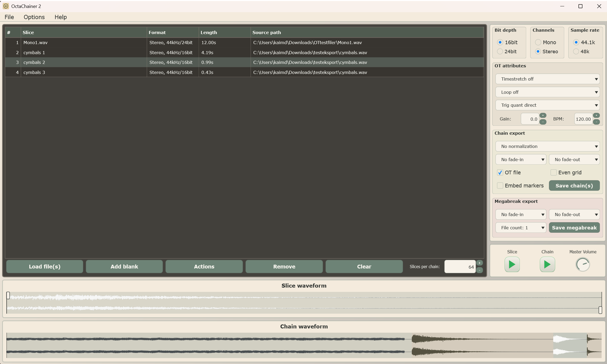Image resolution: width=607 pixels, height=364 pixels.
Task: Click the BPM input field
Action: [x=583, y=119]
